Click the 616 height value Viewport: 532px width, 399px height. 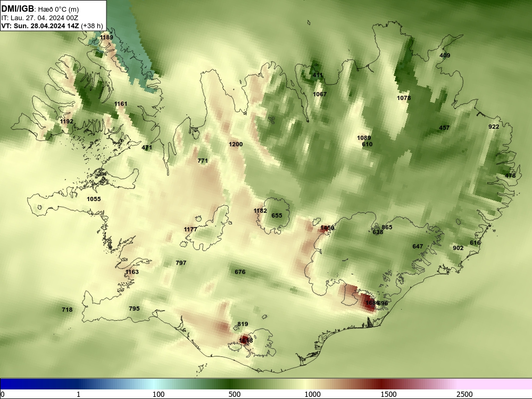(475, 243)
